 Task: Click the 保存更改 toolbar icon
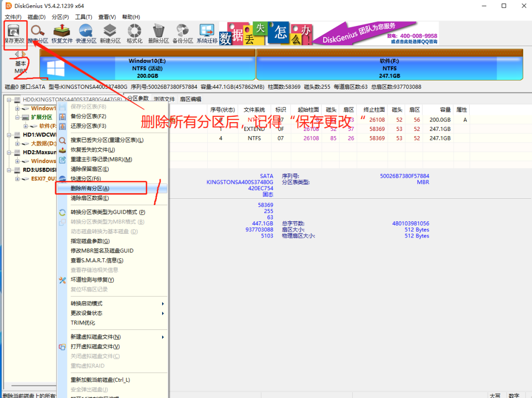click(14, 31)
